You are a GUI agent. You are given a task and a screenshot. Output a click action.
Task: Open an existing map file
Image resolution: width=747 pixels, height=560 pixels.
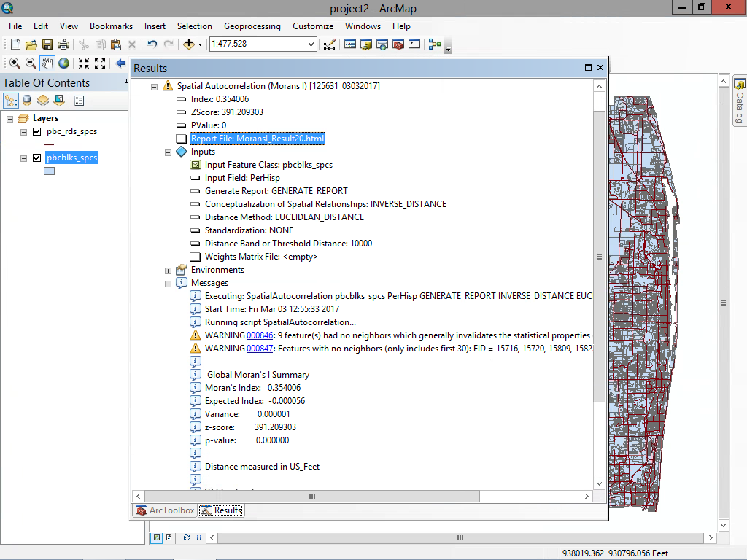[x=31, y=44]
